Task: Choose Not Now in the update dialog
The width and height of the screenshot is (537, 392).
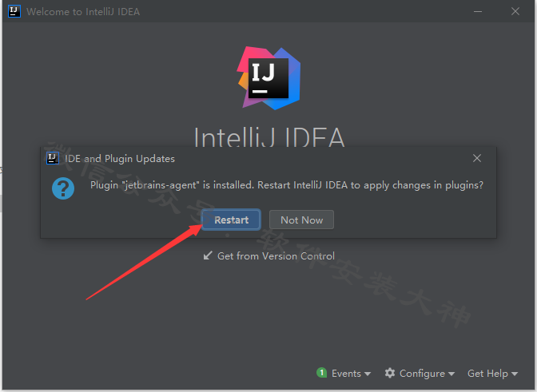Action: tap(301, 220)
